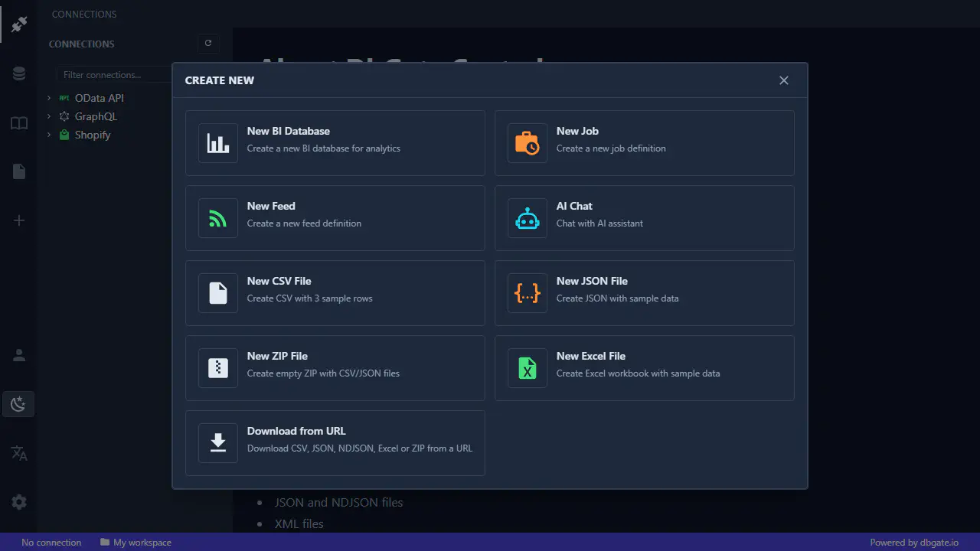
Task: Click the New CSV File document icon
Action: tap(218, 293)
